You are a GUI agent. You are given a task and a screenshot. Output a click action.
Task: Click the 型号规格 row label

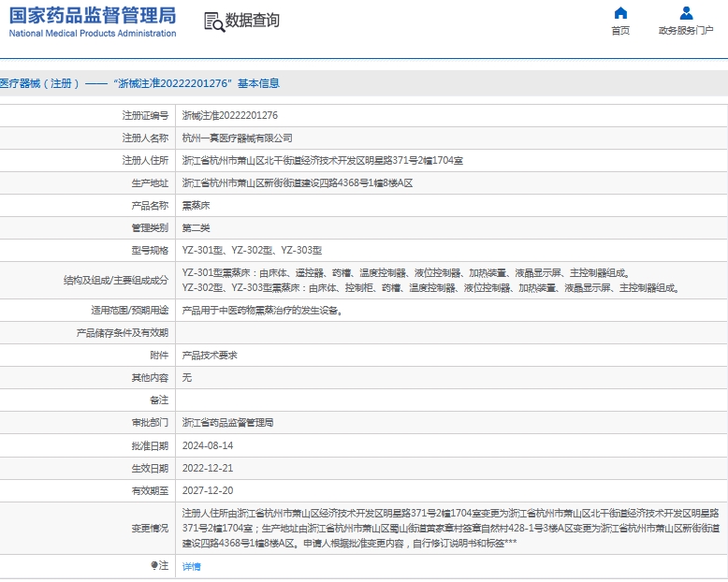point(150,251)
